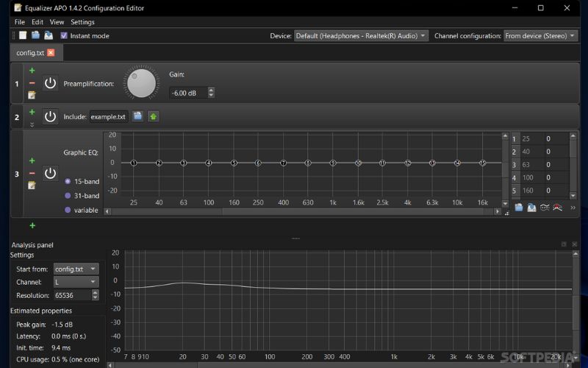Browse for include file with folder icon

coord(138,116)
